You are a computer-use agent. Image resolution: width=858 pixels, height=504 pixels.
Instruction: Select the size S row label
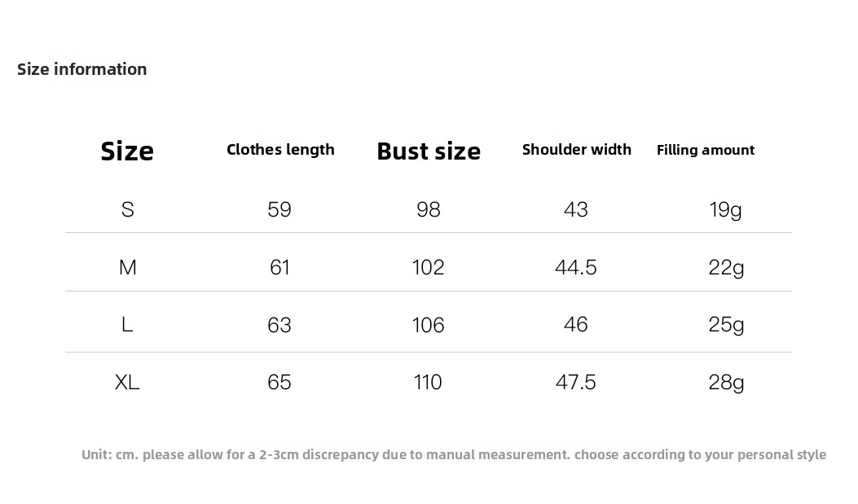coord(127,210)
